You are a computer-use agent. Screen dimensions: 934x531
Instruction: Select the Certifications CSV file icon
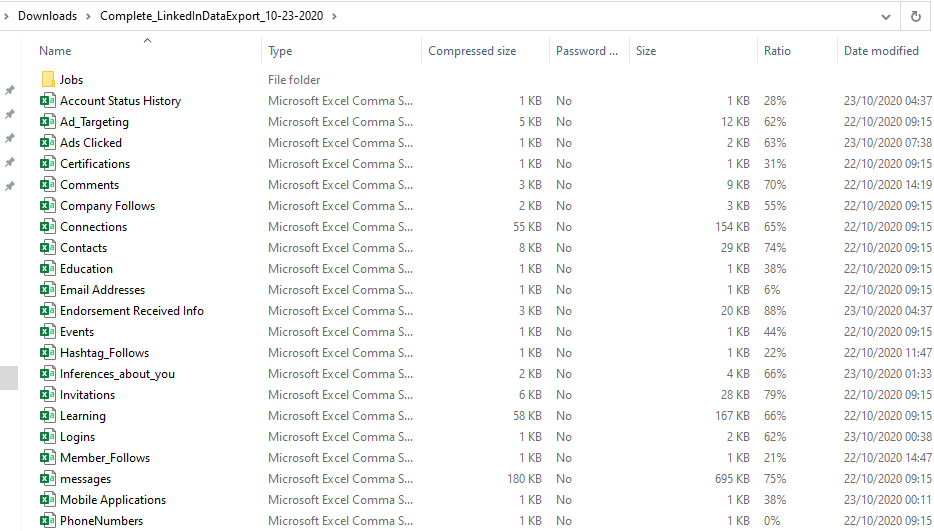(48, 163)
